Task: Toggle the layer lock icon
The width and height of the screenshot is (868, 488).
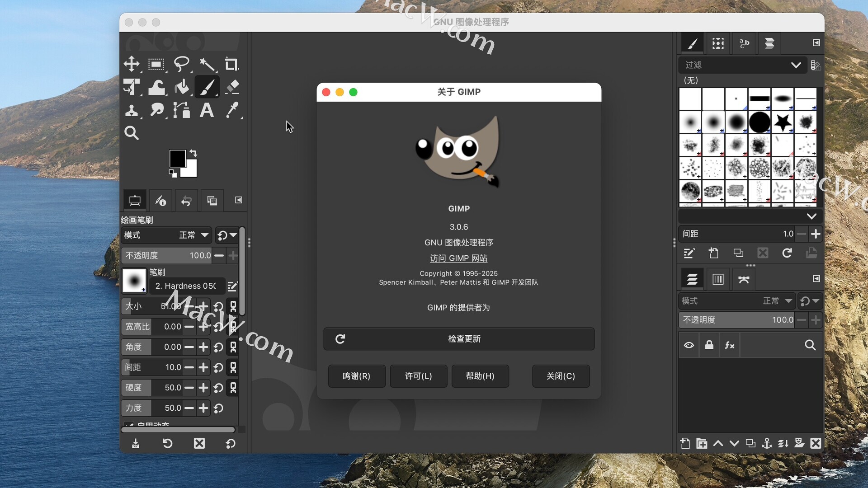Action: pos(709,345)
